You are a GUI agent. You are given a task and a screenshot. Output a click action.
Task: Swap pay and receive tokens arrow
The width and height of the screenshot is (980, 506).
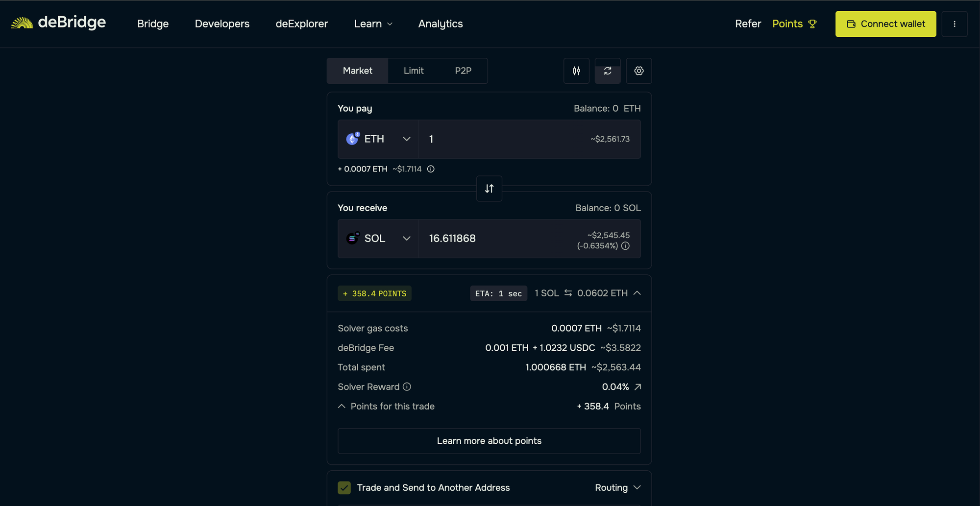pyautogui.click(x=489, y=189)
